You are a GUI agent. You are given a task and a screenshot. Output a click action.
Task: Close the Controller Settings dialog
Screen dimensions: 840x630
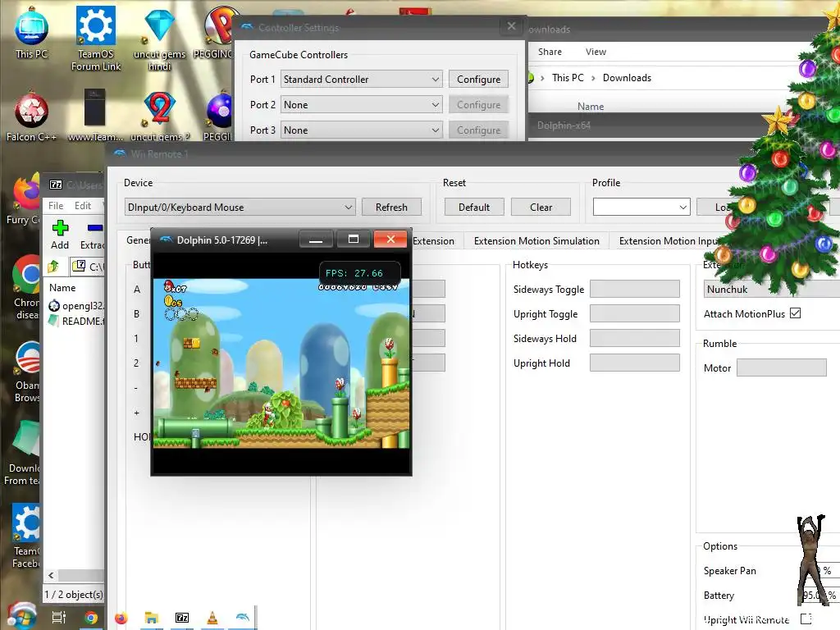[512, 26]
